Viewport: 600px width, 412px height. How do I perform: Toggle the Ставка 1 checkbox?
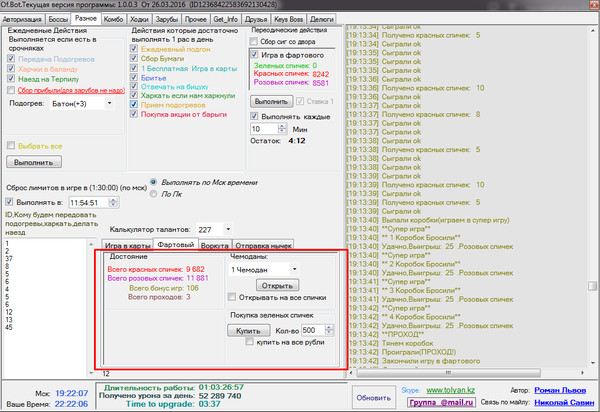pos(300,101)
